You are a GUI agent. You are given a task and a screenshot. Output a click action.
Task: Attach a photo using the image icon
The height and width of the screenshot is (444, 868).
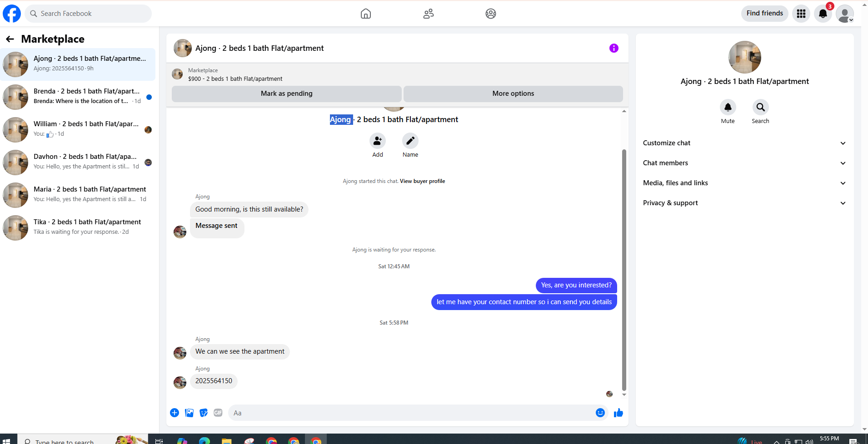click(189, 413)
